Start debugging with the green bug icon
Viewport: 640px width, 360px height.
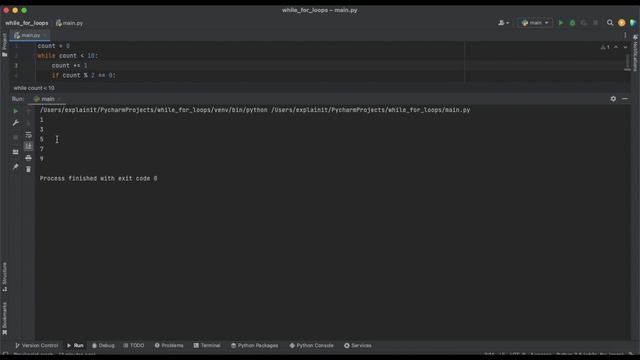tap(572, 23)
